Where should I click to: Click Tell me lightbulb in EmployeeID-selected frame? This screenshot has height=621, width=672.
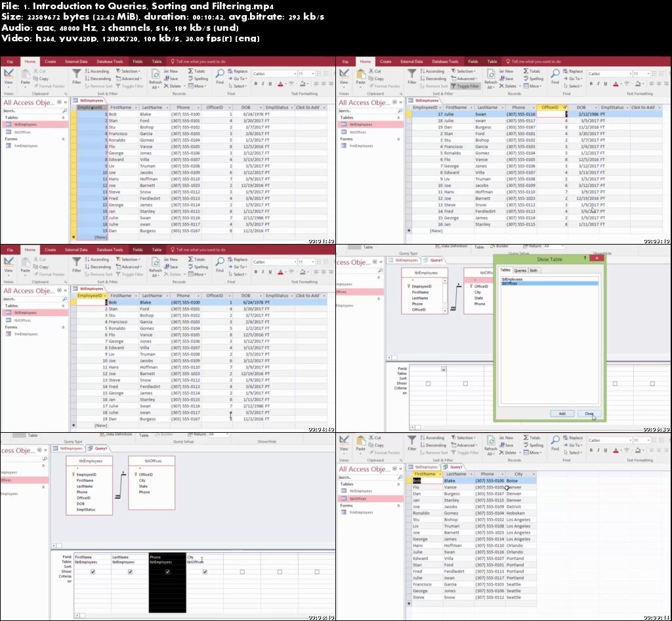coord(173,61)
